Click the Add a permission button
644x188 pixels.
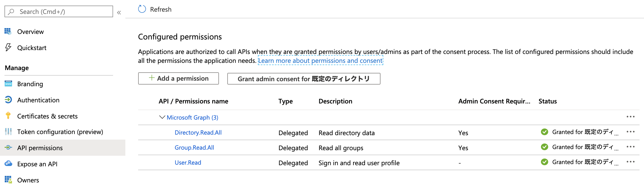tap(179, 78)
